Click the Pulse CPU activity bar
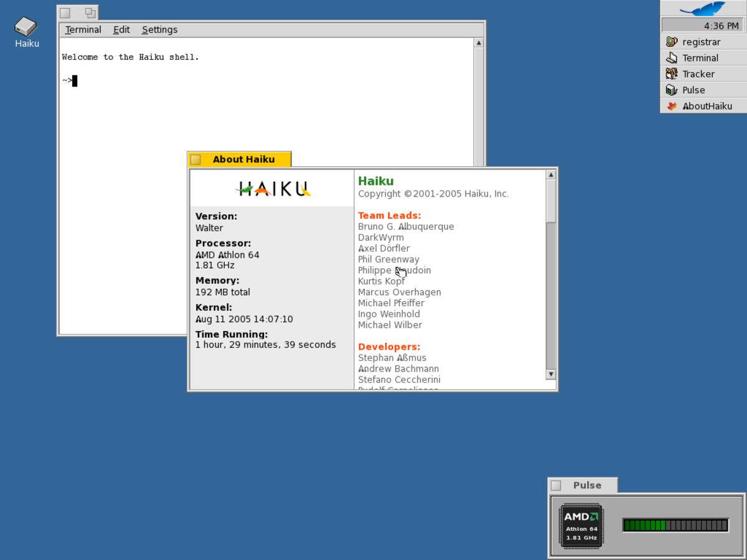This screenshot has width=747, height=560. click(675, 525)
